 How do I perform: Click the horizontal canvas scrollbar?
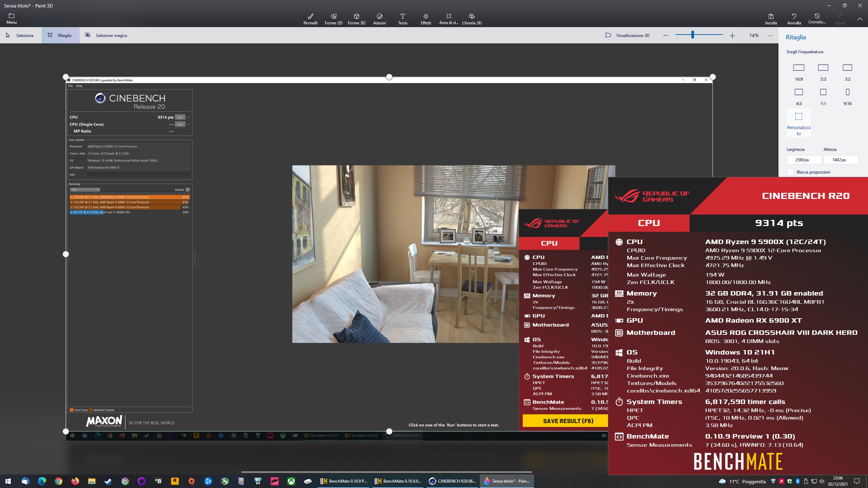click(x=387, y=472)
